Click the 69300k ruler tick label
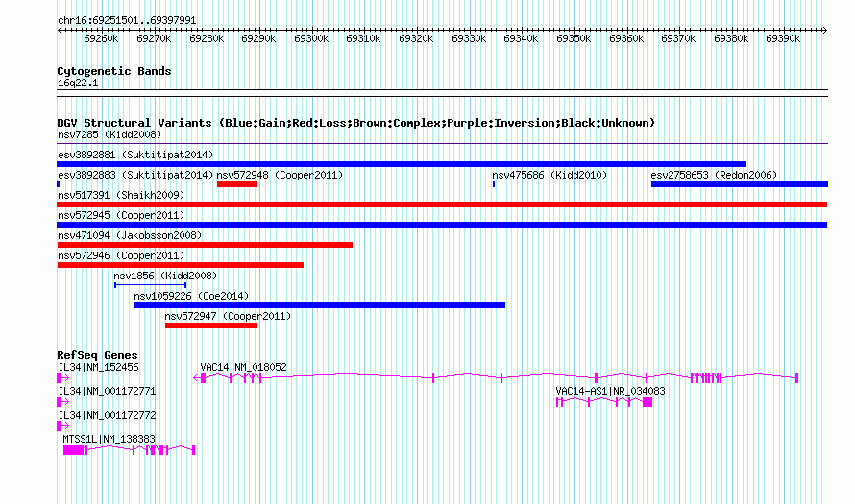855x504 pixels. (x=311, y=38)
